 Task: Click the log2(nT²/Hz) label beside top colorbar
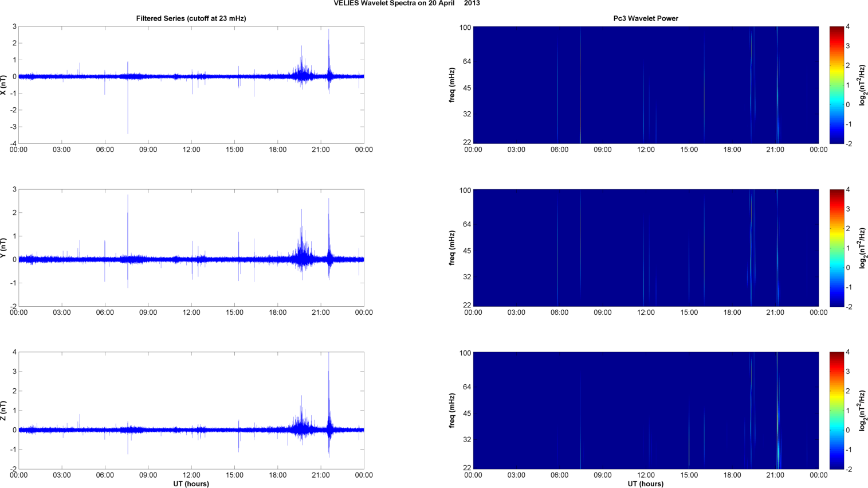point(862,85)
